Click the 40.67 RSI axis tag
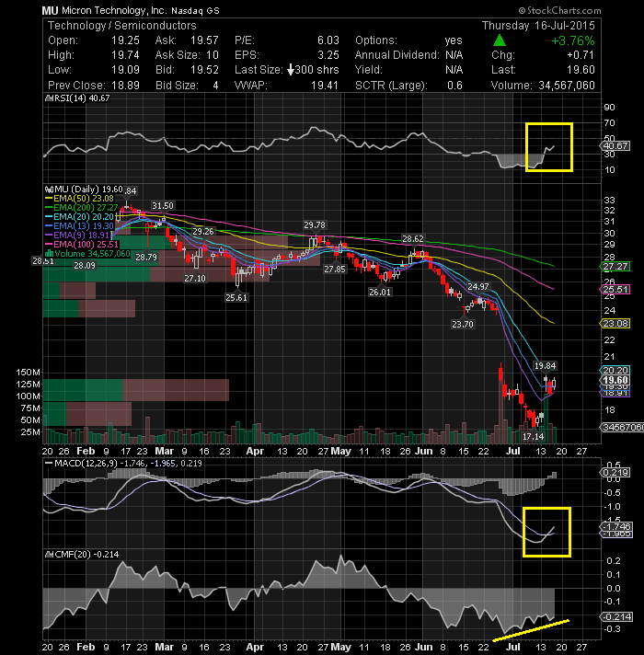The height and width of the screenshot is (655, 644). pos(615,145)
